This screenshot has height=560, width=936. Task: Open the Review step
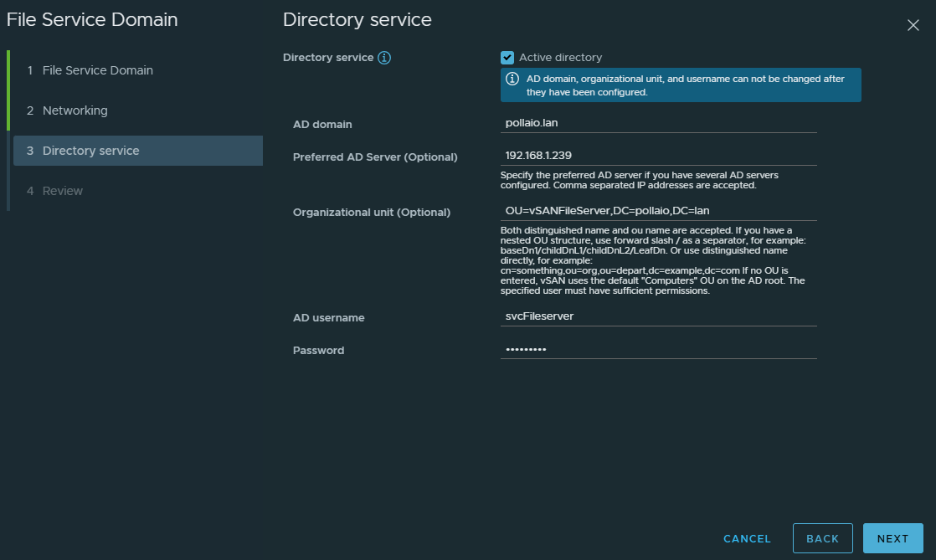138,191
